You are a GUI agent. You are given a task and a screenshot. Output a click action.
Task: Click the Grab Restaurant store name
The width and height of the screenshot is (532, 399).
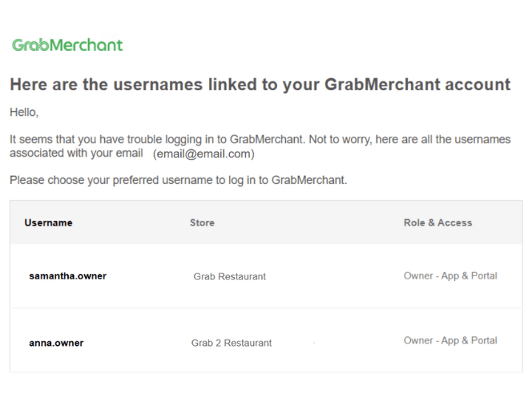(230, 276)
